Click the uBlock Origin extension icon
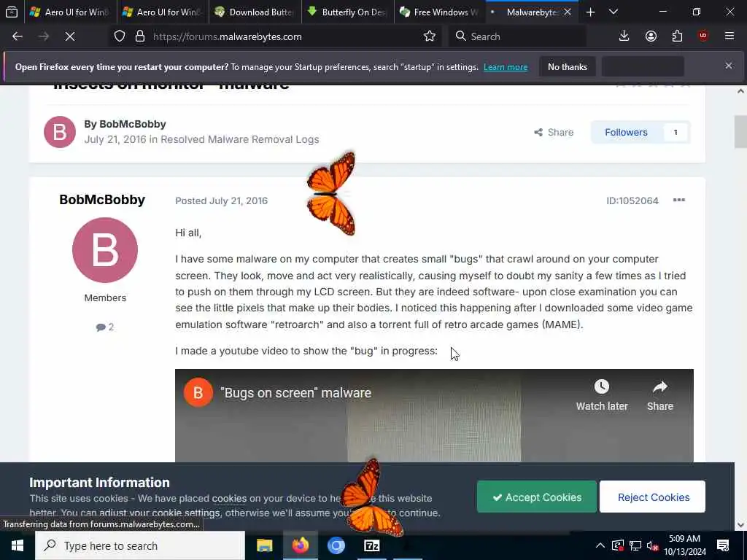The width and height of the screenshot is (747, 560). tap(703, 36)
